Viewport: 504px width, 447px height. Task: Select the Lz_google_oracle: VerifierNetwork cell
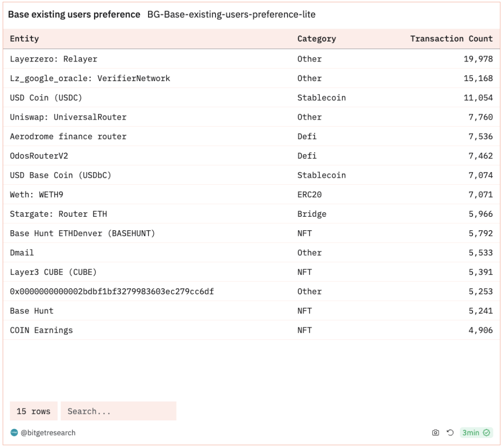pos(90,79)
